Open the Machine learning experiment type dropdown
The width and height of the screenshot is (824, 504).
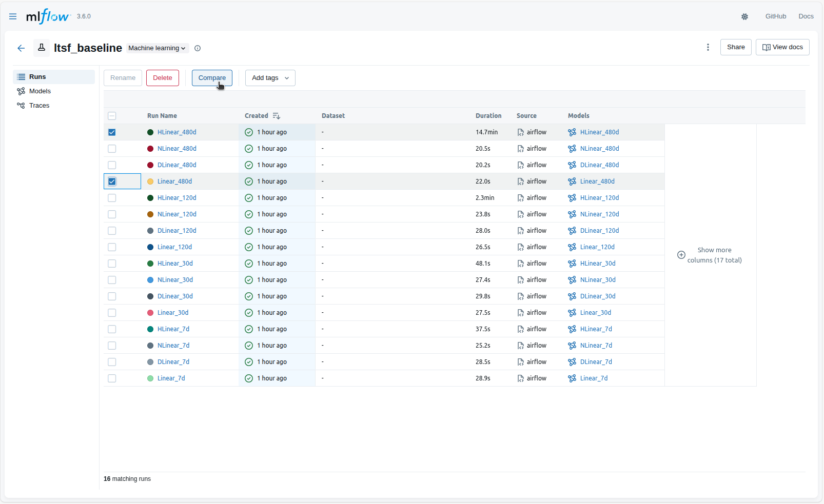click(x=157, y=48)
